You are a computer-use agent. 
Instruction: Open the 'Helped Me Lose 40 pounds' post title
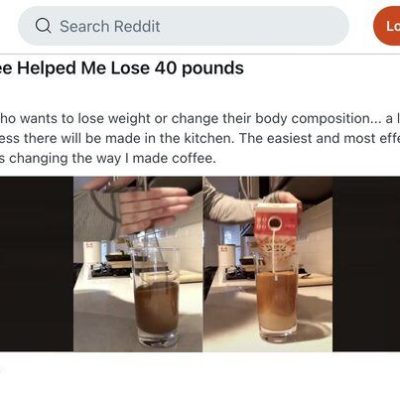(122, 68)
